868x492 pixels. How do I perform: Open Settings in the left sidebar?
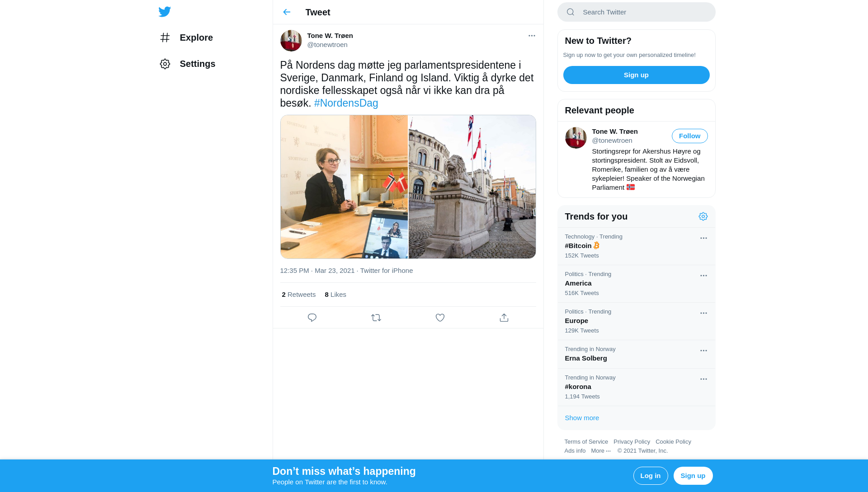pyautogui.click(x=187, y=64)
